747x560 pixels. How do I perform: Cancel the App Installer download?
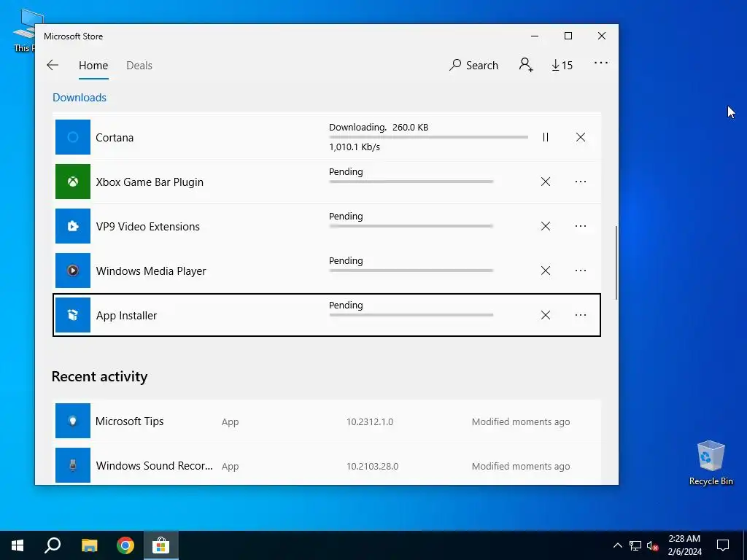[x=546, y=315]
